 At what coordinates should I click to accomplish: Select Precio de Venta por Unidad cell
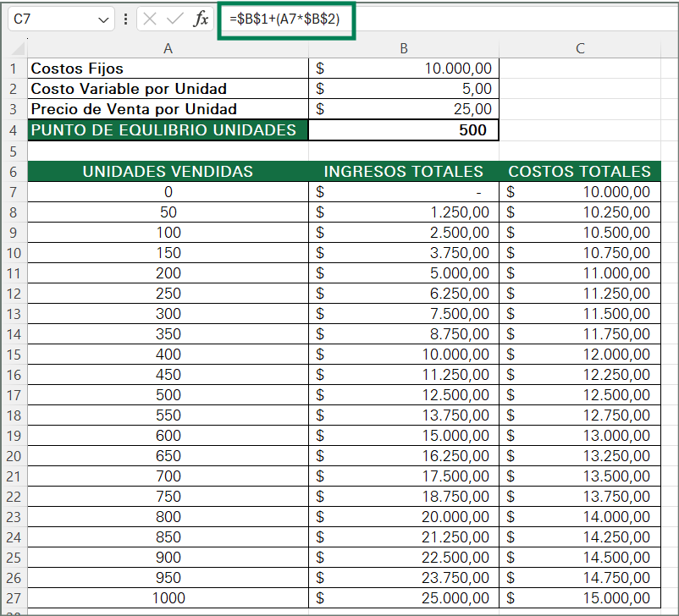click(x=168, y=109)
